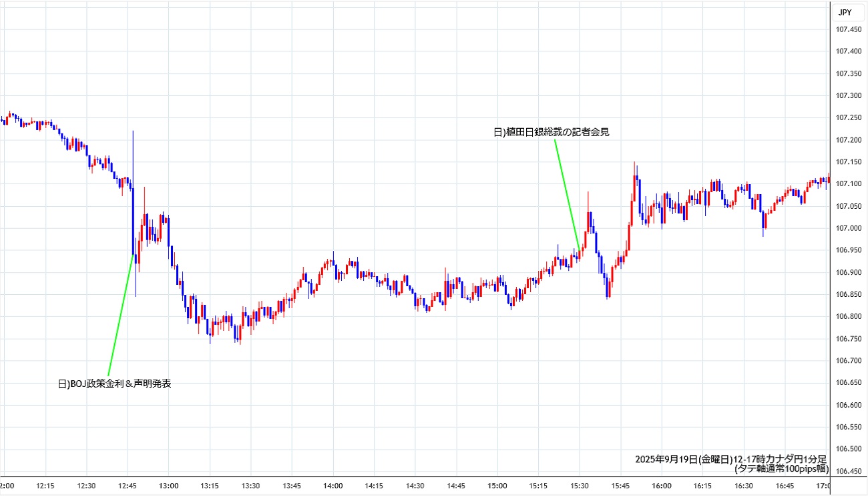Click the 107.400 price axis label
Image resolution: width=868 pixels, height=497 pixels.
(x=849, y=51)
